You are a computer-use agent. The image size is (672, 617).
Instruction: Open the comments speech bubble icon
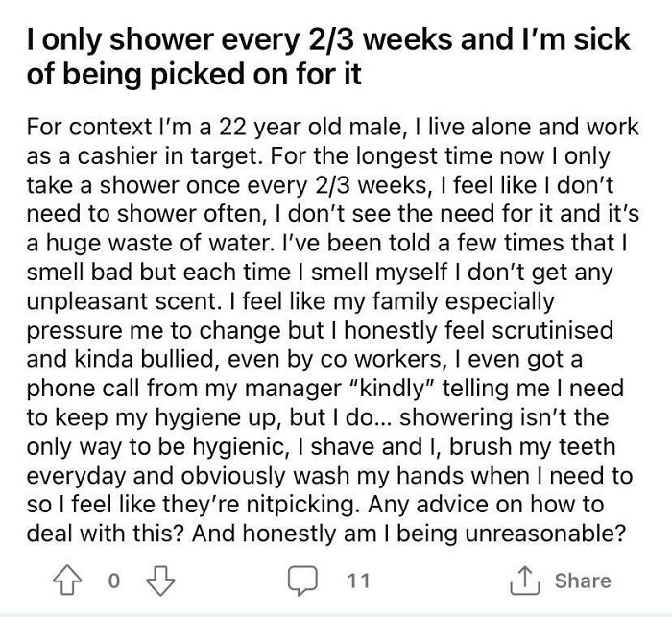[302, 581]
